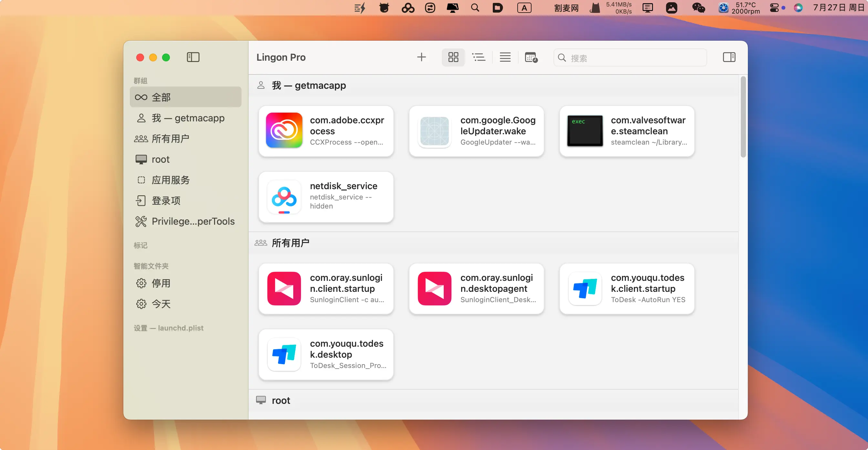Click the Lingon Pro window title
This screenshot has width=868, height=450.
click(281, 57)
